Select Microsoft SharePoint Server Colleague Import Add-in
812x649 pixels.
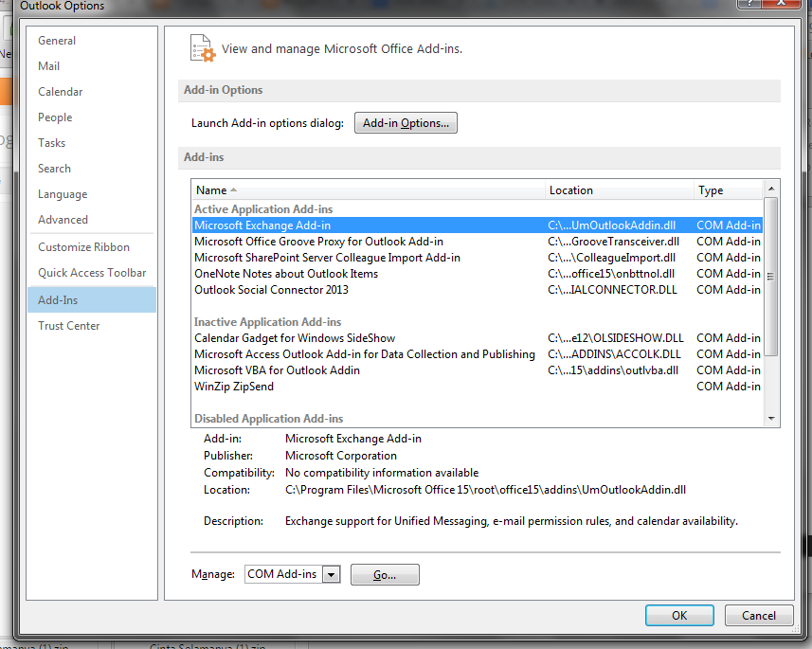[477, 258]
